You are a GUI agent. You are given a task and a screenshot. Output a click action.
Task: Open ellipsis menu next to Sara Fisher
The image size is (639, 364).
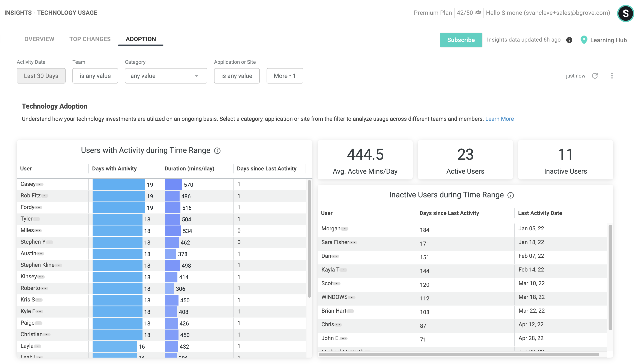[x=353, y=243]
